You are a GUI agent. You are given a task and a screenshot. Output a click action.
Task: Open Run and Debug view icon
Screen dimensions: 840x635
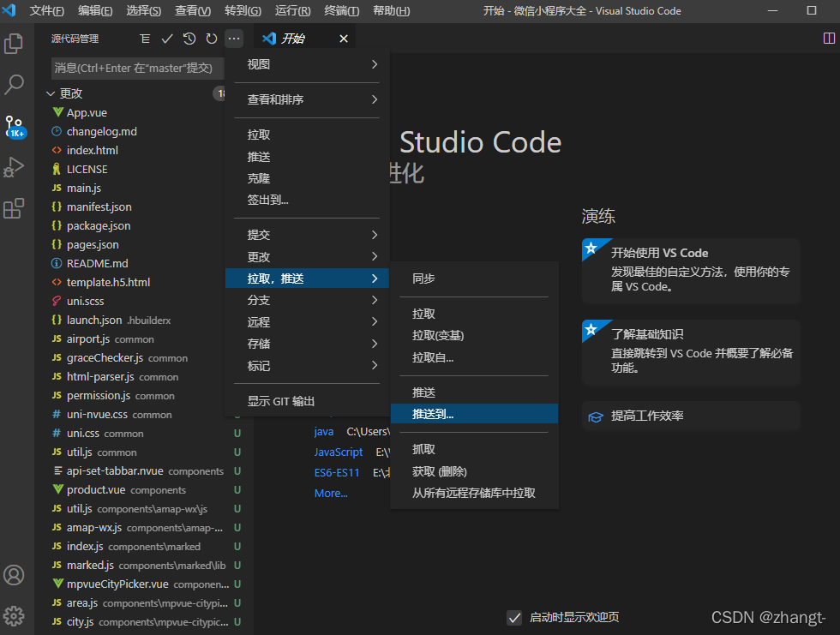pyautogui.click(x=14, y=167)
